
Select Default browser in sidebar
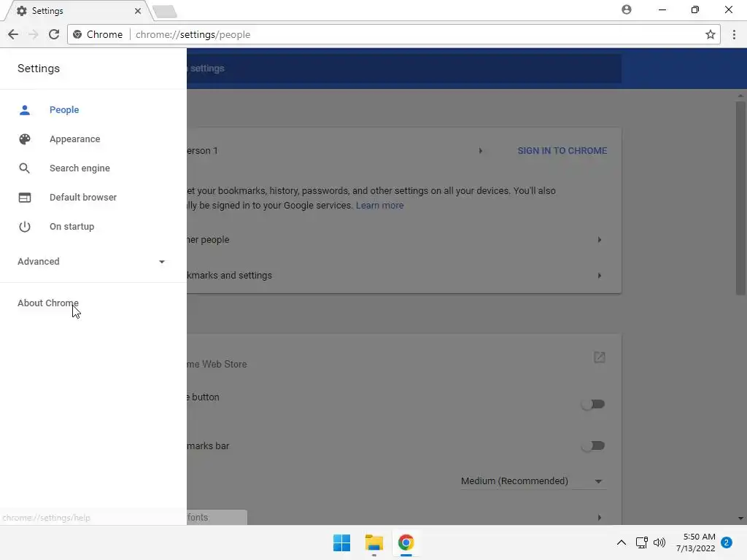[83, 197]
